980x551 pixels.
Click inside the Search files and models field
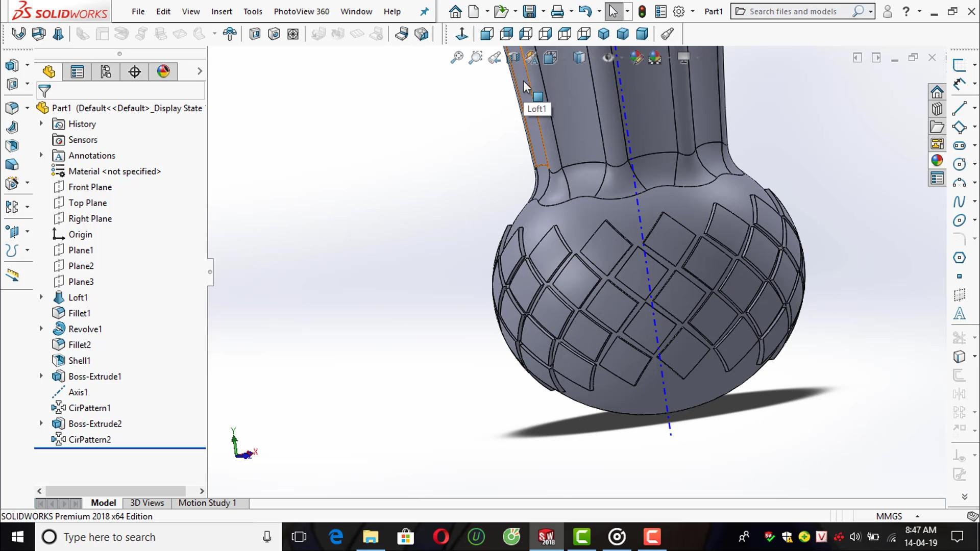click(x=796, y=11)
